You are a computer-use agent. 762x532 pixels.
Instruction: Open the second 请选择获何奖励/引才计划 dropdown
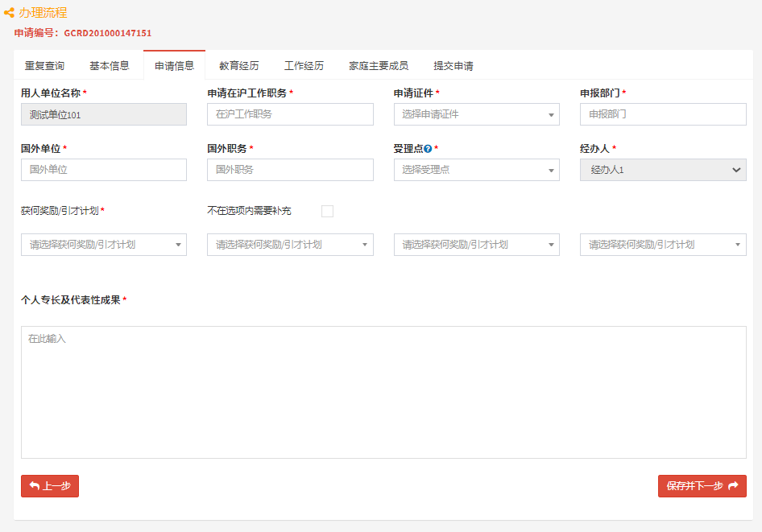(290, 245)
